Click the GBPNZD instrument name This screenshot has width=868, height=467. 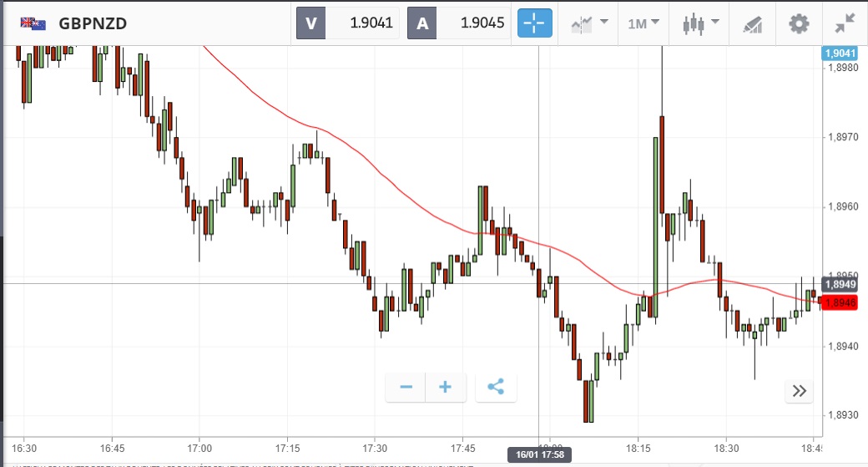pos(93,23)
